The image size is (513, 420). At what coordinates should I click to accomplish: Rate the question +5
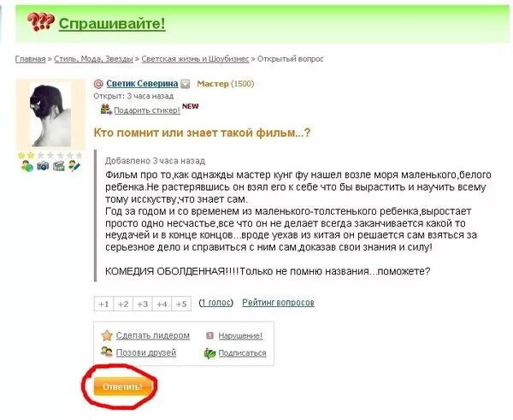coord(181,305)
